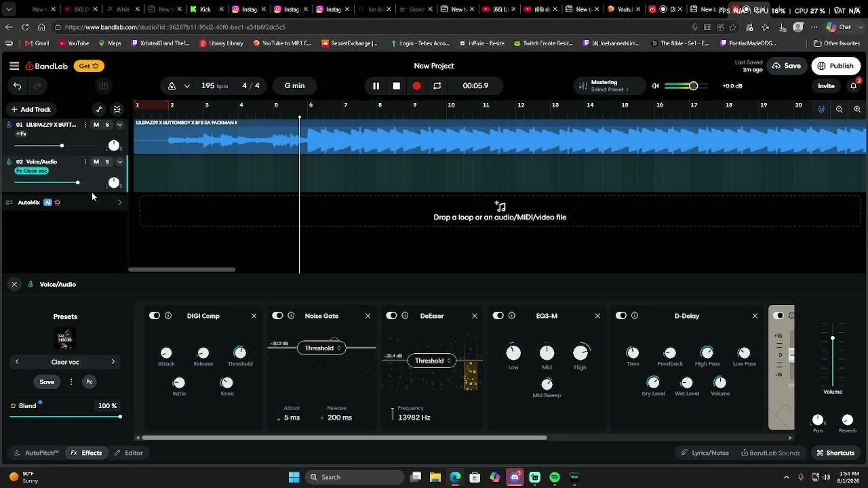Click the Add Track button
Image resolution: width=868 pixels, height=488 pixels.
click(31, 109)
